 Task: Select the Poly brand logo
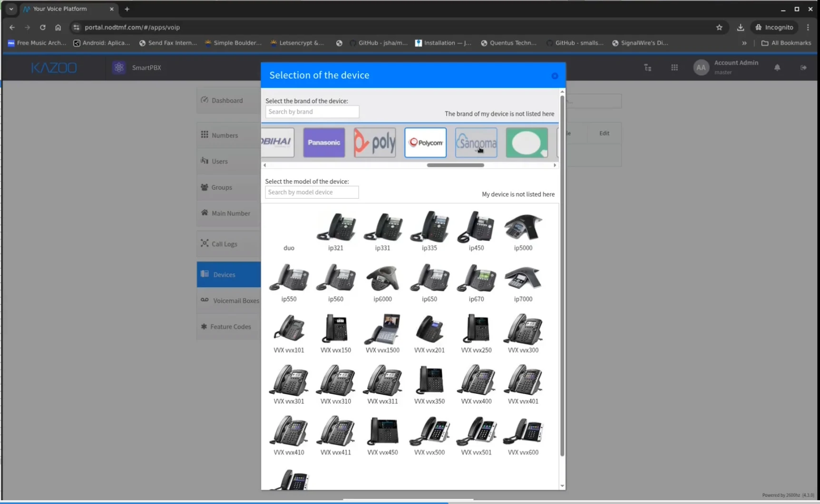(x=375, y=143)
